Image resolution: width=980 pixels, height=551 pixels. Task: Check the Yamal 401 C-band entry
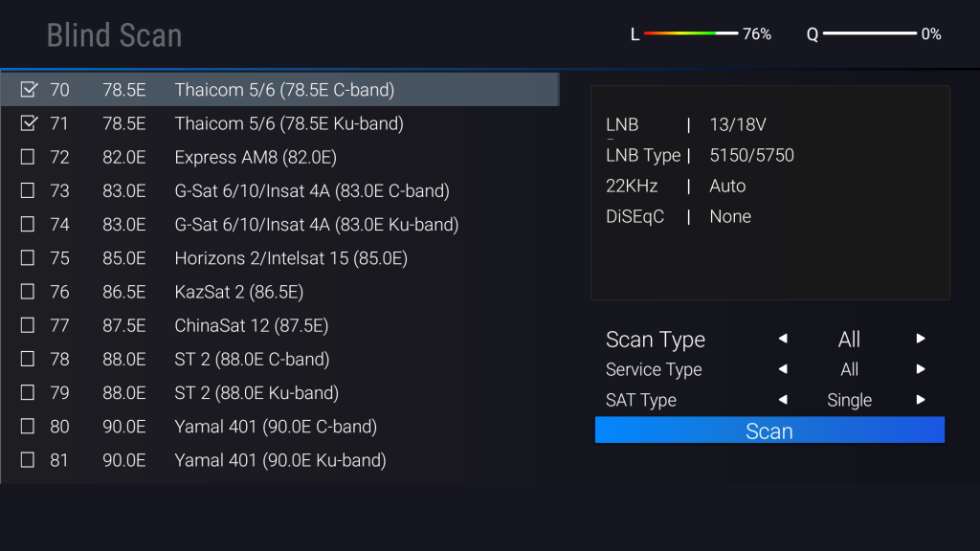coord(29,427)
